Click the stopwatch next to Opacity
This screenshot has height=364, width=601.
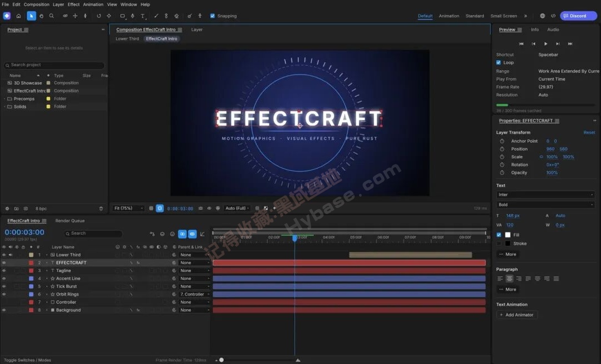point(502,173)
